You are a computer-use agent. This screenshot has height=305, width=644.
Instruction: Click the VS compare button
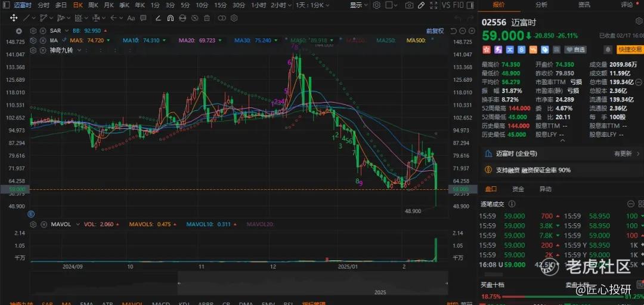click(x=447, y=5)
